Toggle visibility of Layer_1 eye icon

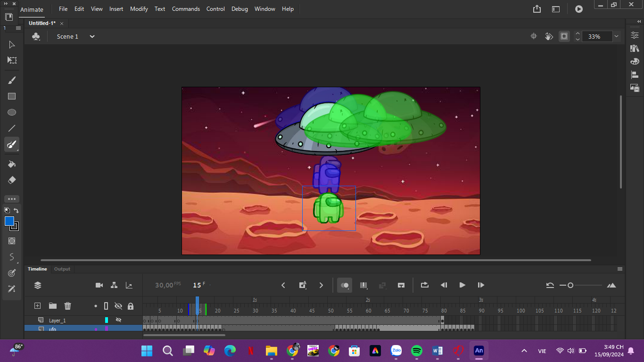[x=118, y=320]
